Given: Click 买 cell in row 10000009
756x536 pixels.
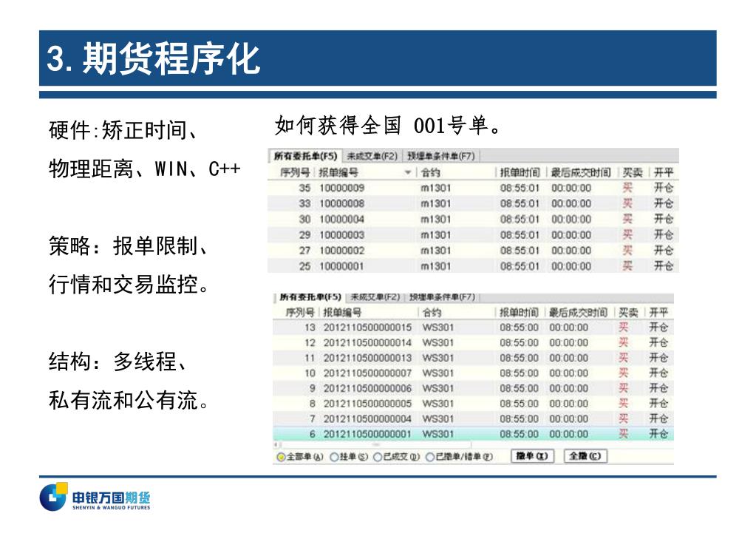Looking at the screenshot, I should 627,188.
